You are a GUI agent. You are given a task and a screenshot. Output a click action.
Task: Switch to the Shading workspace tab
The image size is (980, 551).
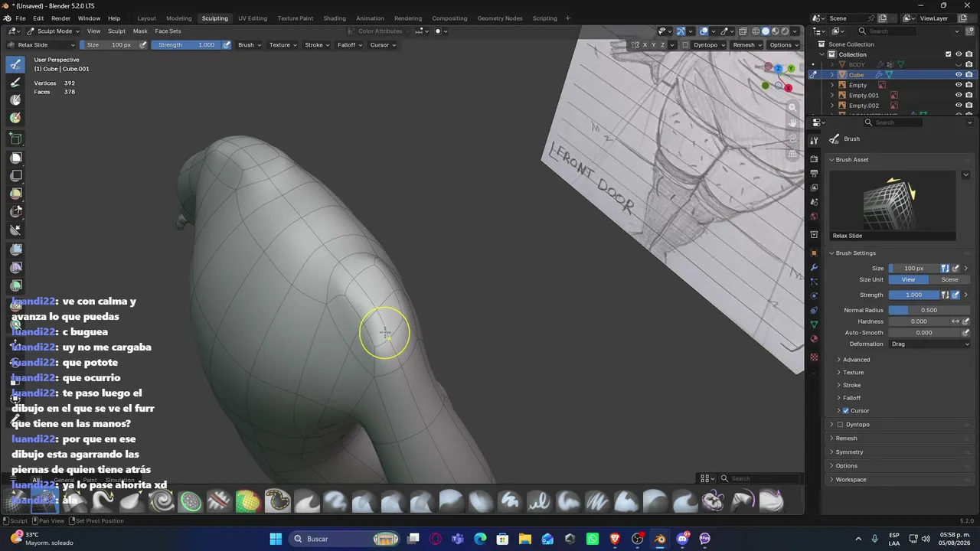[335, 18]
